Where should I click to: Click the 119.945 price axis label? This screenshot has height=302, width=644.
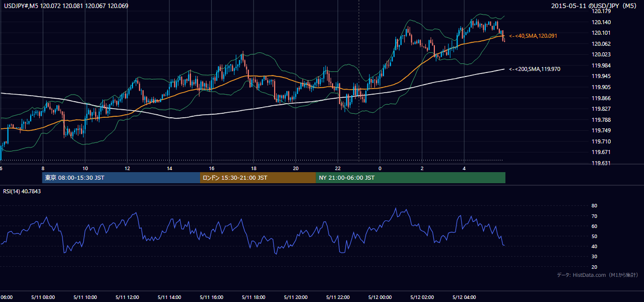pyautogui.click(x=601, y=76)
